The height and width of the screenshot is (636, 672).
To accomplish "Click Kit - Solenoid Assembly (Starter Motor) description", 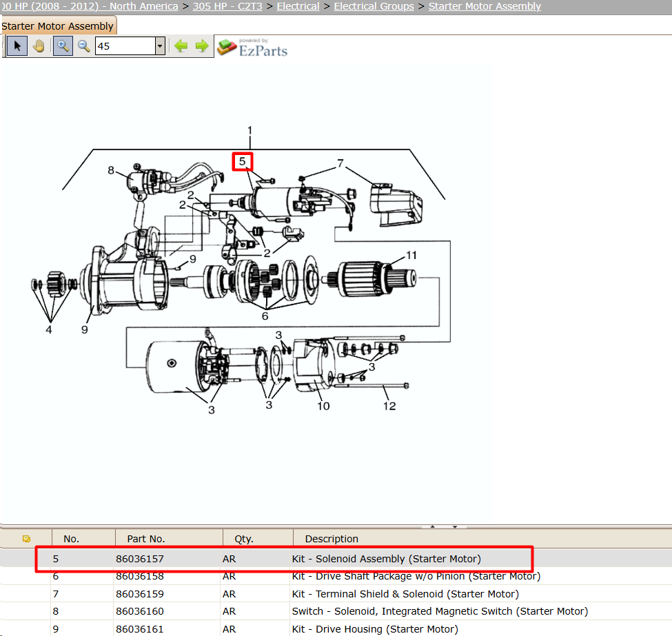I will [x=386, y=559].
